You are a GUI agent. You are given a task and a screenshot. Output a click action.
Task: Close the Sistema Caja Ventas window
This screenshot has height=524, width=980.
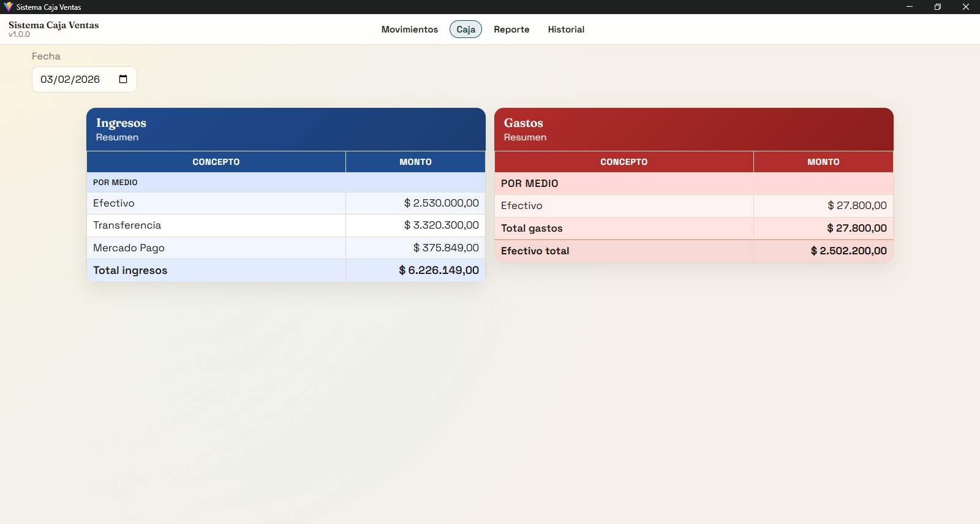(x=965, y=7)
